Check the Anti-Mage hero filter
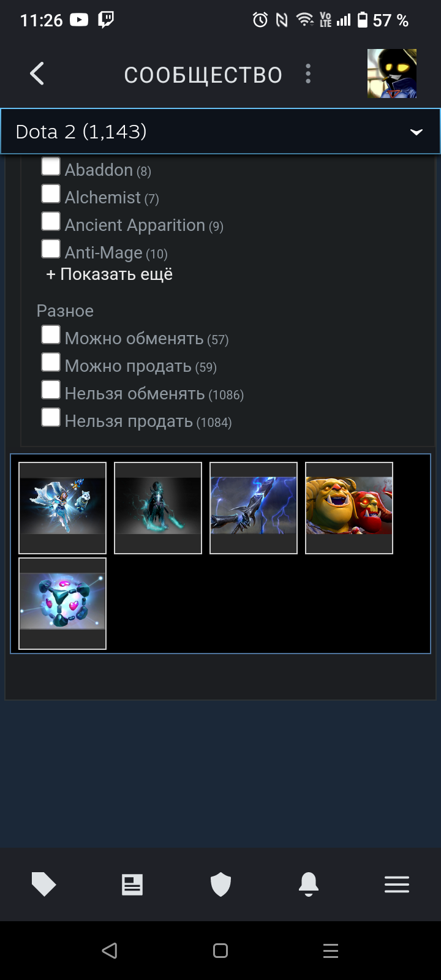Screen dimensions: 441x980 pyautogui.click(x=51, y=249)
